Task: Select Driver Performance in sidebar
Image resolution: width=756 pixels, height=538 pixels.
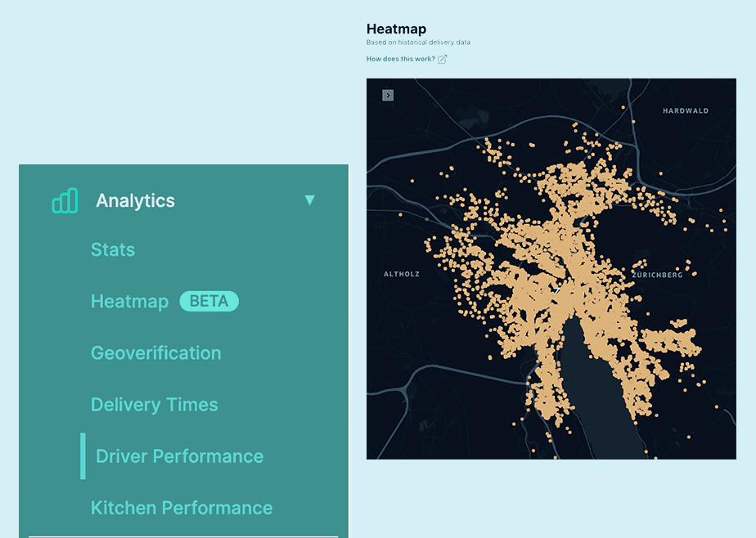Action: (179, 456)
